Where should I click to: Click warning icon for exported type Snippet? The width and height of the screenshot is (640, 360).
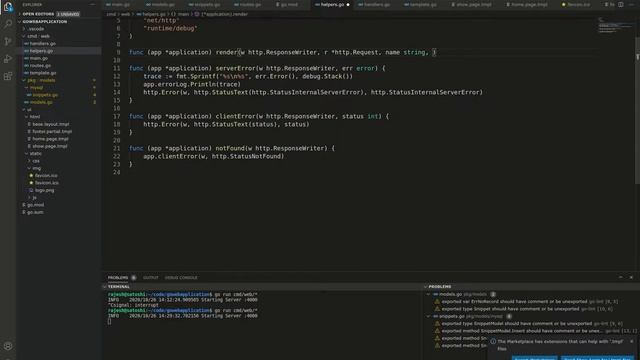(x=437, y=309)
